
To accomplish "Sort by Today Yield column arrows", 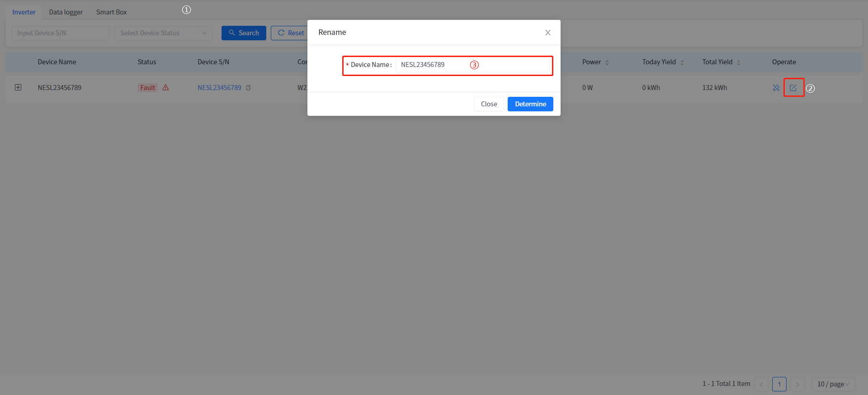I will click(682, 62).
